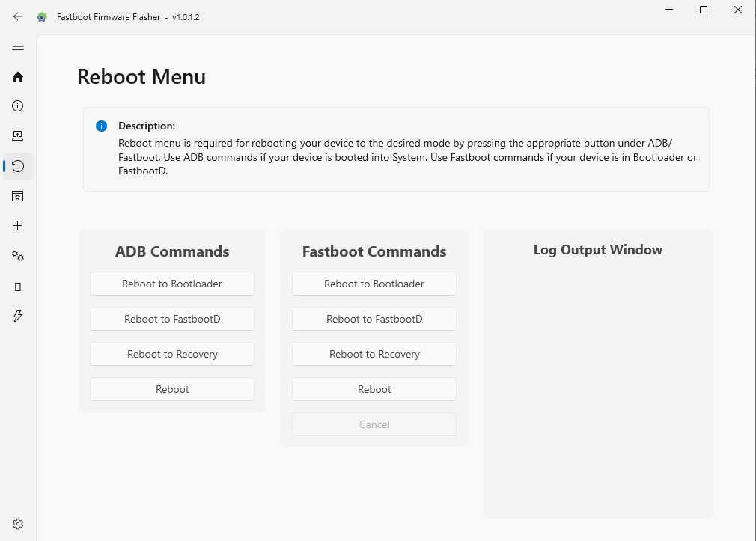Open the settings gear at sidebar bottom
The height and width of the screenshot is (541, 756).
[x=17, y=523]
